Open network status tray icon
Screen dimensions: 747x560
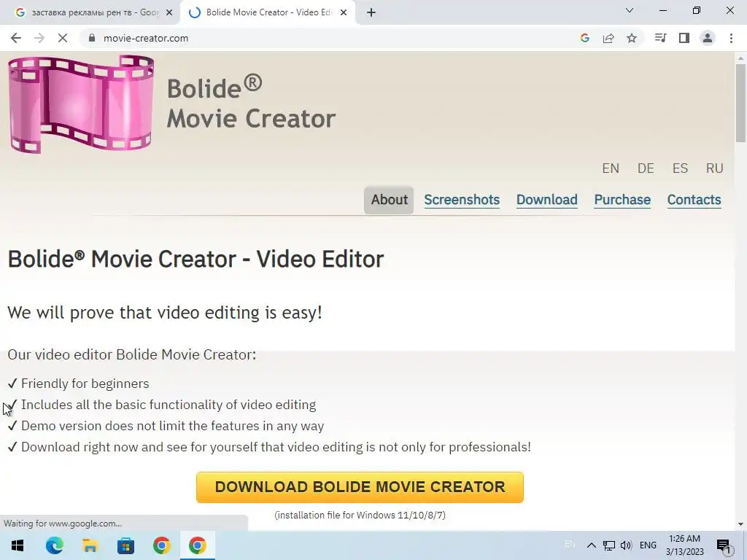[x=609, y=545]
